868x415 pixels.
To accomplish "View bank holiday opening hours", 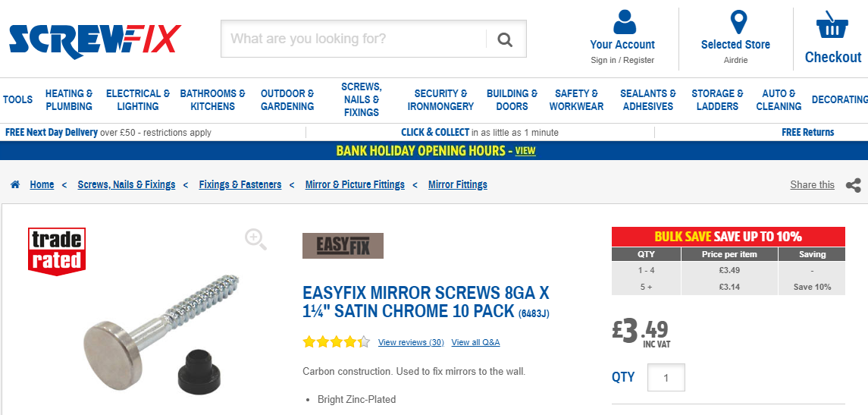I will (525, 151).
